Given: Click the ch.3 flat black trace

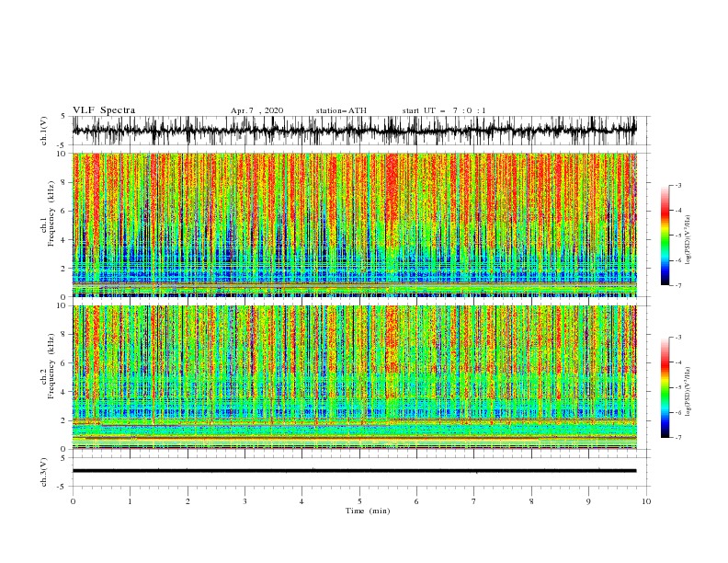Looking at the screenshot, I should (x=355, y=471).
